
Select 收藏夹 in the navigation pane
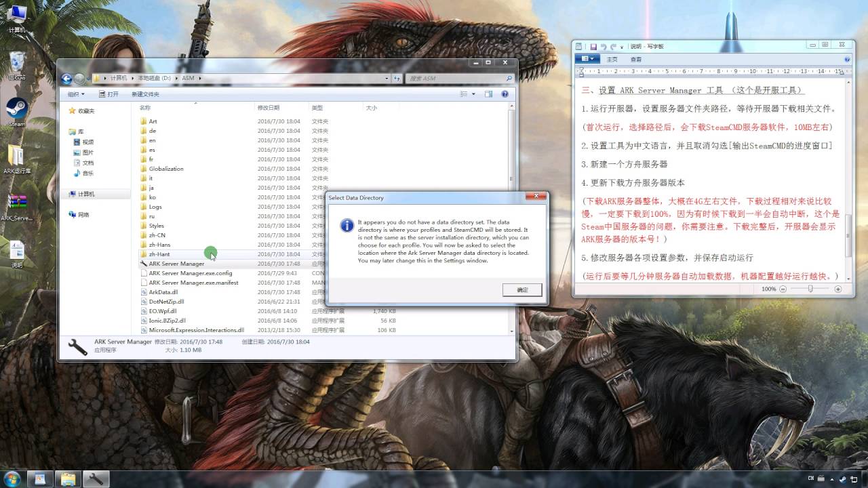(81, 110)
